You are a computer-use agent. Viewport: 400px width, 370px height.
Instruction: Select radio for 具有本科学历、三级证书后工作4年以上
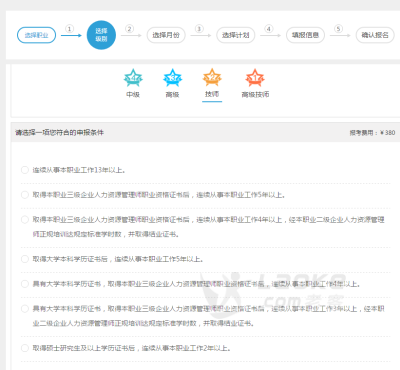[x=25, y=284]
